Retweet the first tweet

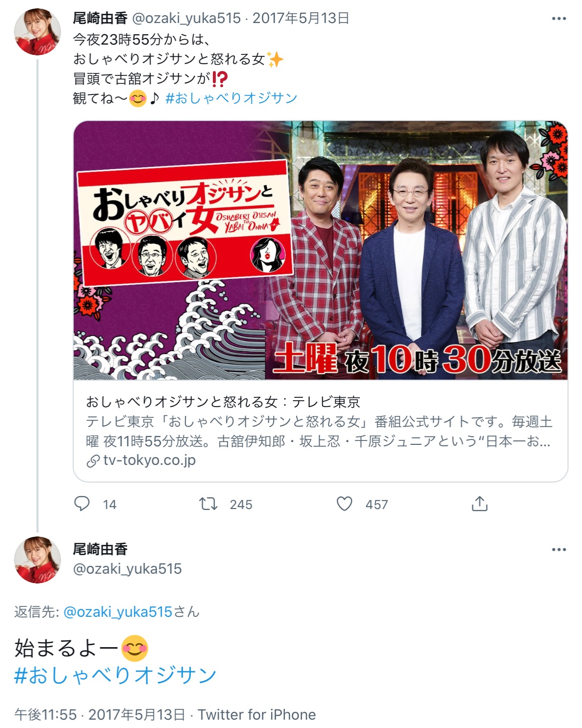coord(209,504)
